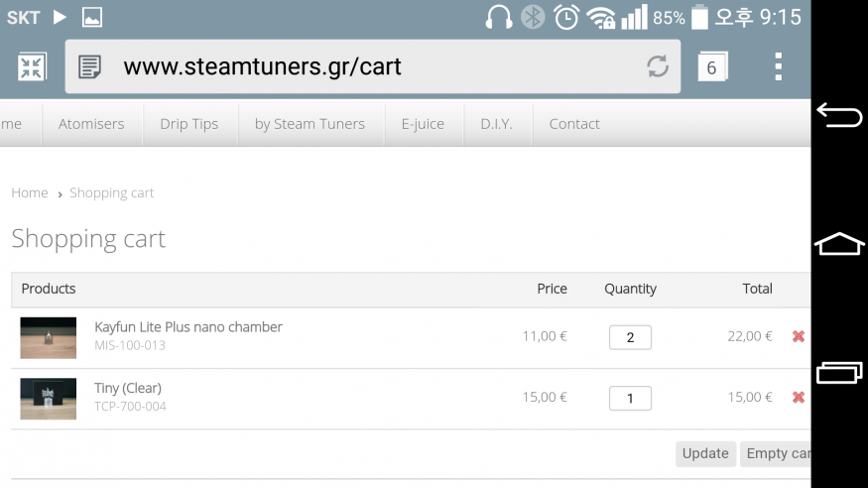This screenshot has height=488, width=868.
Task: Click the Update cart button
Action: [x=705, y=453]
